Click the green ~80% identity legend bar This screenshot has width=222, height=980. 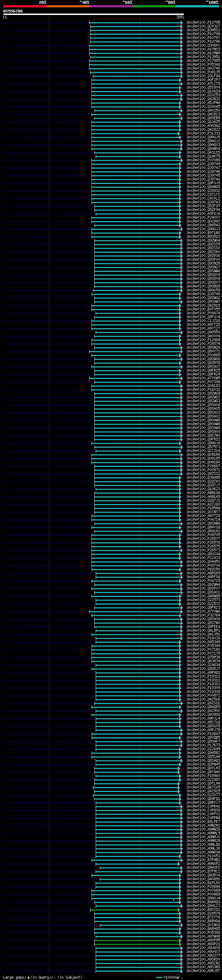(154, 6)
